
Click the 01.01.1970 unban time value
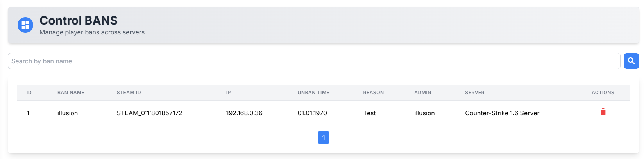coord(312,113)
